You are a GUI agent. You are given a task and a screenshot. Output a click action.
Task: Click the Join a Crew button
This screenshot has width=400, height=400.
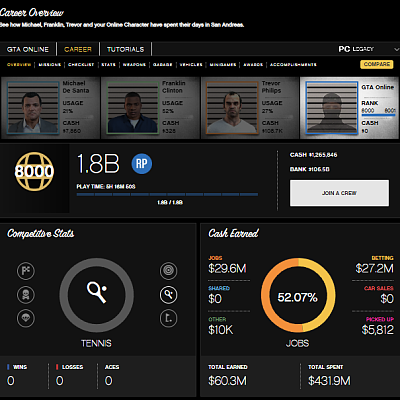(339, 193)
